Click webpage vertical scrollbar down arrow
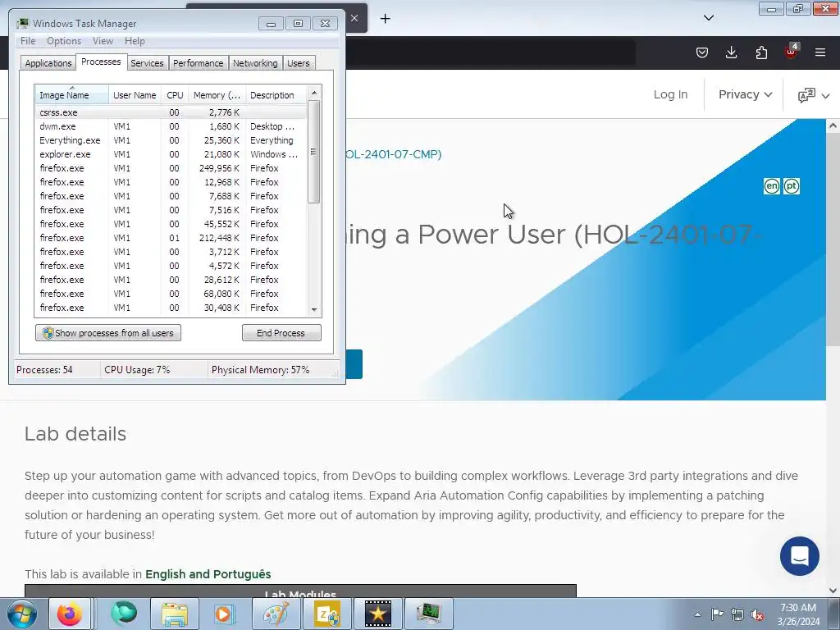840x630 pixels. point(833,591)
